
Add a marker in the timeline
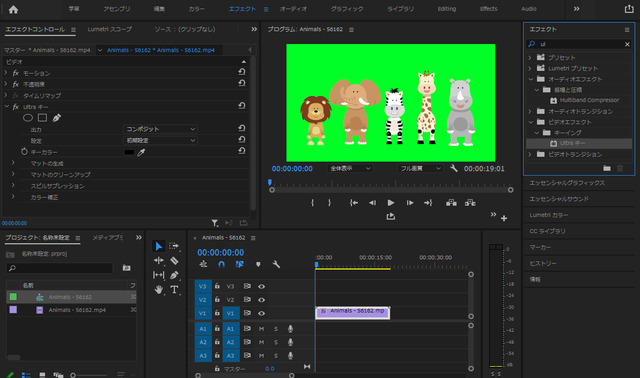258,265
